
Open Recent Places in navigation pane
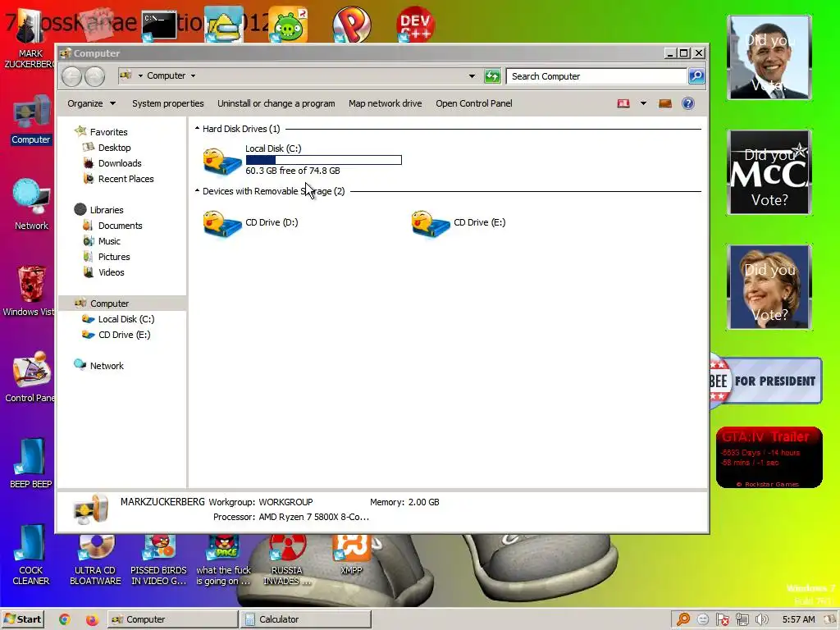(126, 178)
